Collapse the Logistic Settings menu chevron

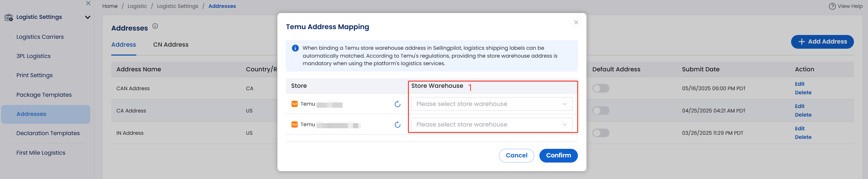[x=88, y=17]
